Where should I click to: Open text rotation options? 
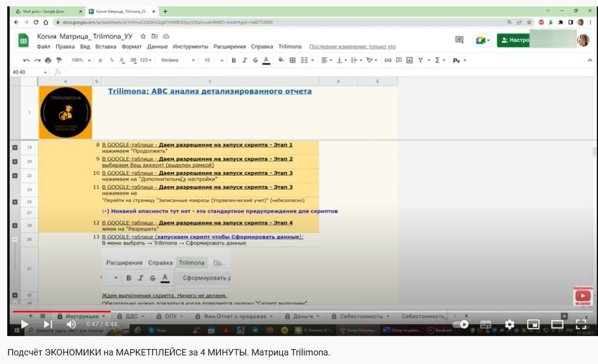(372, 60)
